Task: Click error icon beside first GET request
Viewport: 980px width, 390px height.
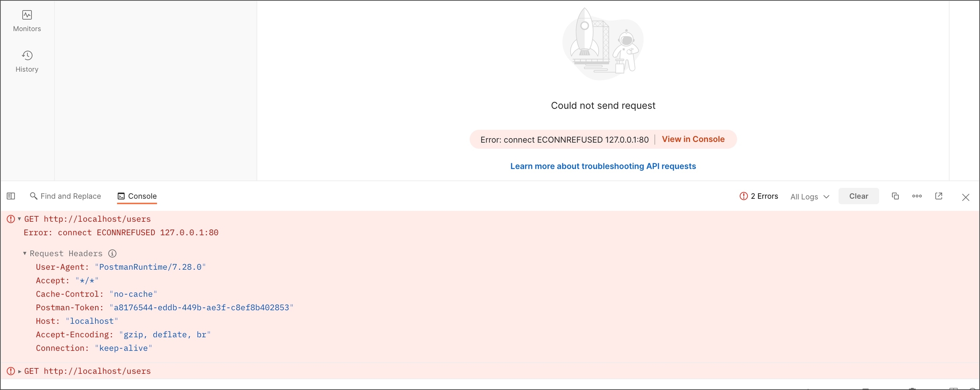Action: [11, 219]
